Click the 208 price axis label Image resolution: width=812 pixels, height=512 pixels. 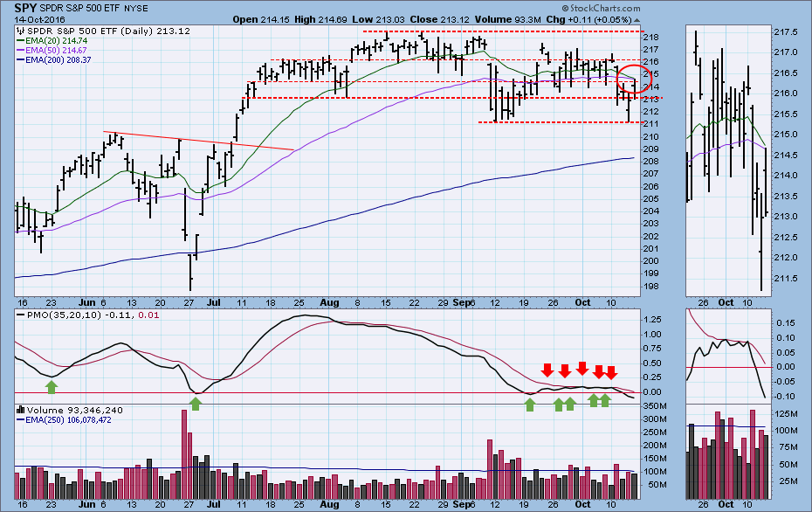651,162
